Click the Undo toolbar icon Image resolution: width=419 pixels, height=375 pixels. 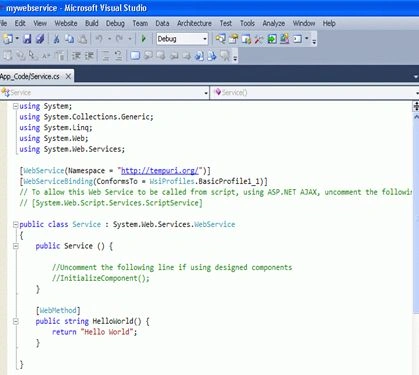click(99, 39)
